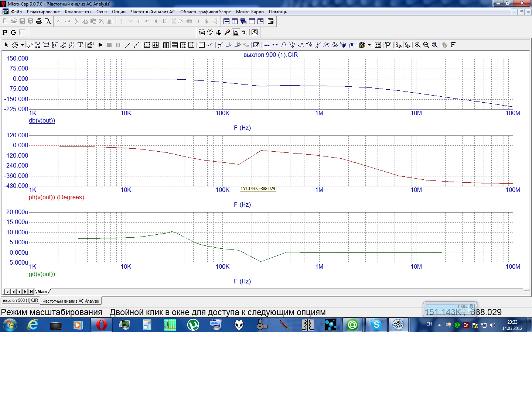Switch to выхлоп 900 (1).CIR tab
The width and height of the screenshot is (532, 410).
[20, 300]
